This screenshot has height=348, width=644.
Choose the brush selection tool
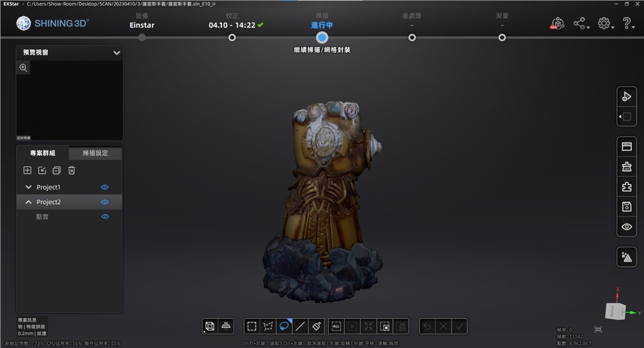316,326
